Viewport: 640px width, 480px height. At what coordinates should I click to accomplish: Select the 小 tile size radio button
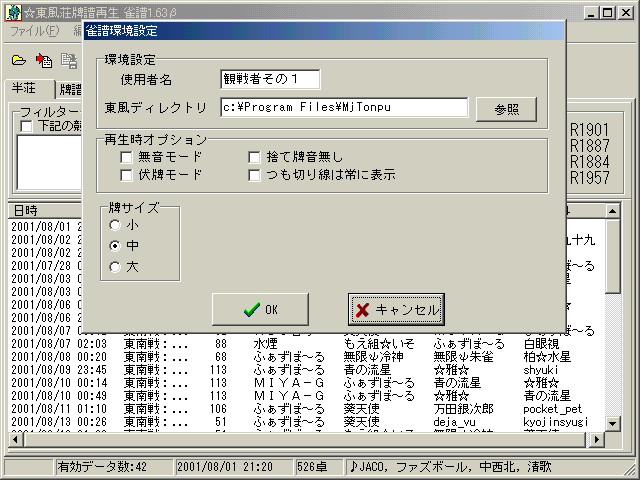[x=116, y=226]
